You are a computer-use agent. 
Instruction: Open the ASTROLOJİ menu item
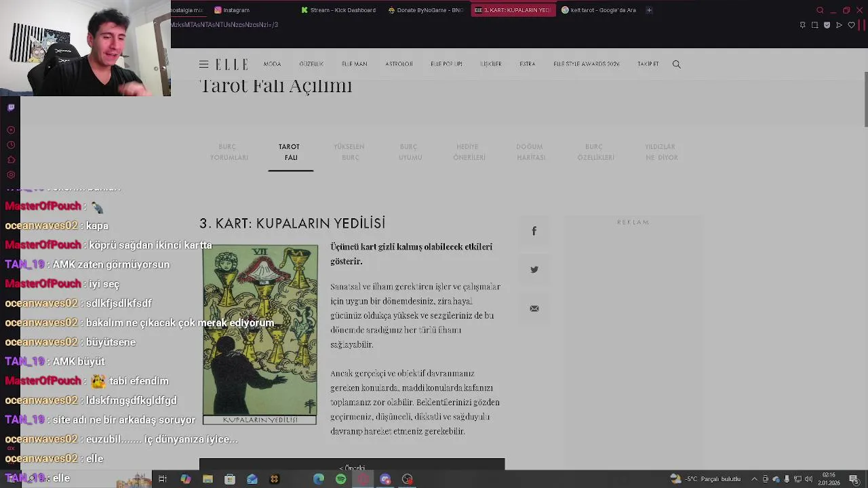tap(399, 64)
